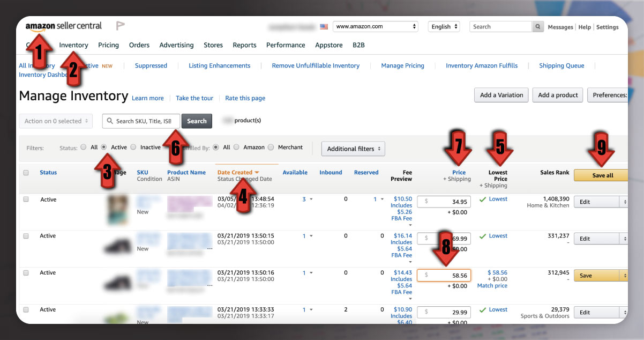This screenshot has width=644, height=340.
Task: Expand the Additional filters dropdown
Action: click(x=353, y=149)
